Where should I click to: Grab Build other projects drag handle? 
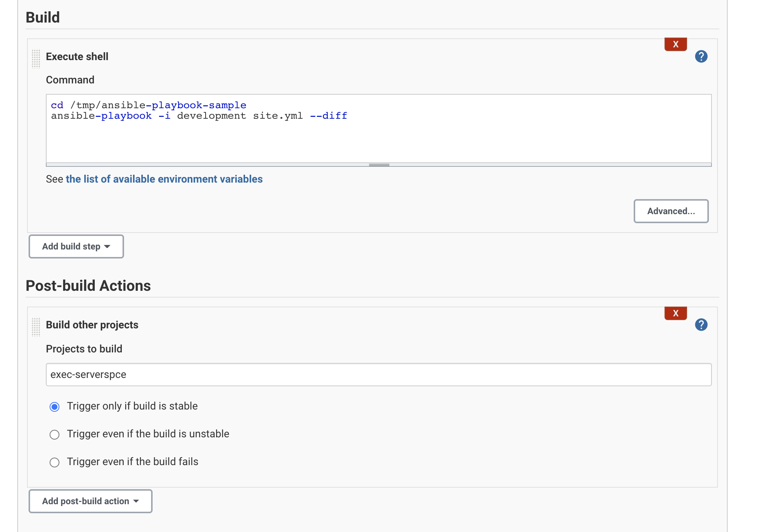click(36, 326)
